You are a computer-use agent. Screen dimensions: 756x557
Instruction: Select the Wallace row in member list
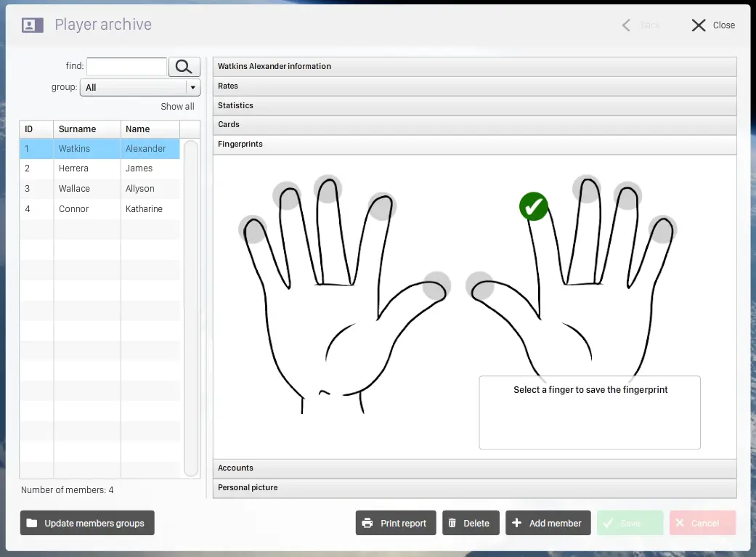99,189
